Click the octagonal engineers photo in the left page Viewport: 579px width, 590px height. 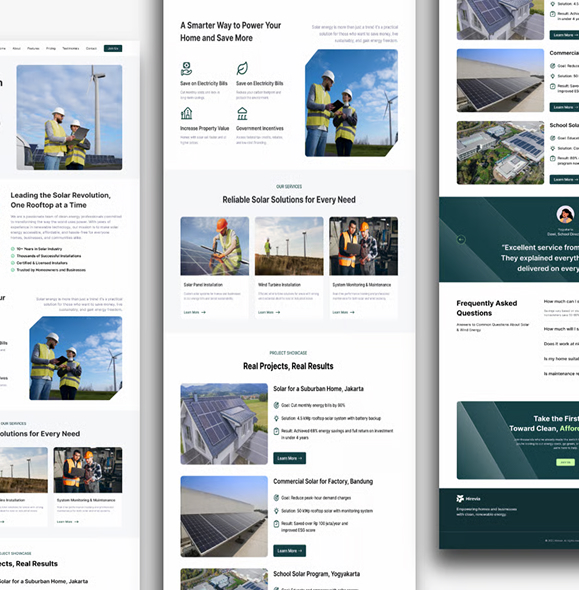pos(76,358)
